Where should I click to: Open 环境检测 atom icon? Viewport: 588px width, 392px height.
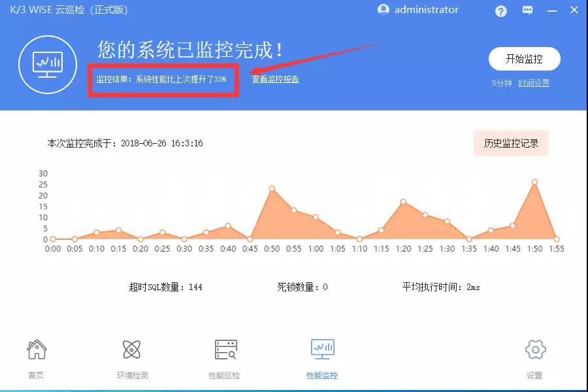pos(131,350)
